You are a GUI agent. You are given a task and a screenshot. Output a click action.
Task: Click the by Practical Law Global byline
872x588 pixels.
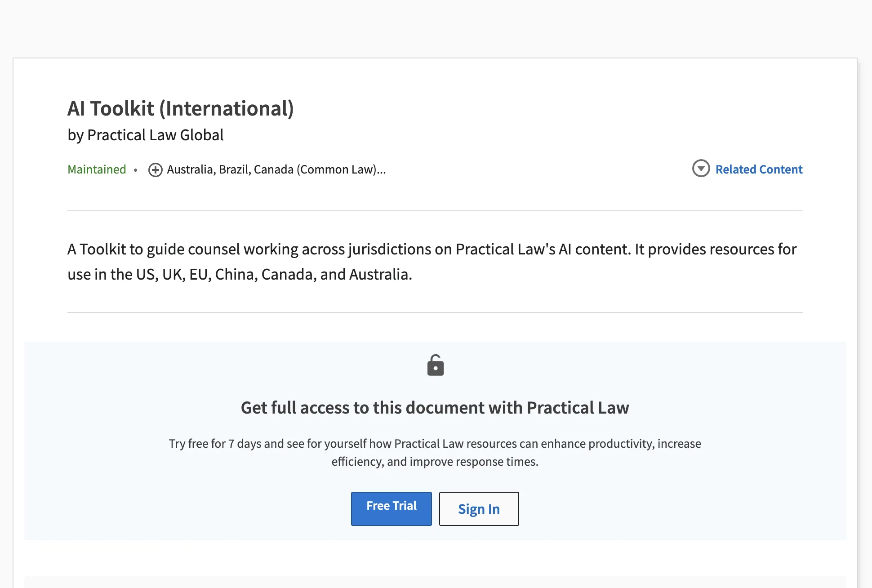point(145,135)
